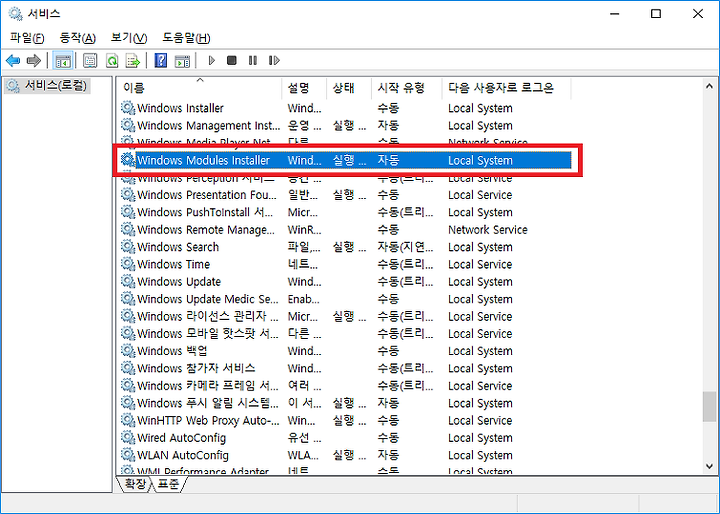
Task: Select Windows PushToInstall service row
Action: coord(344,212)
